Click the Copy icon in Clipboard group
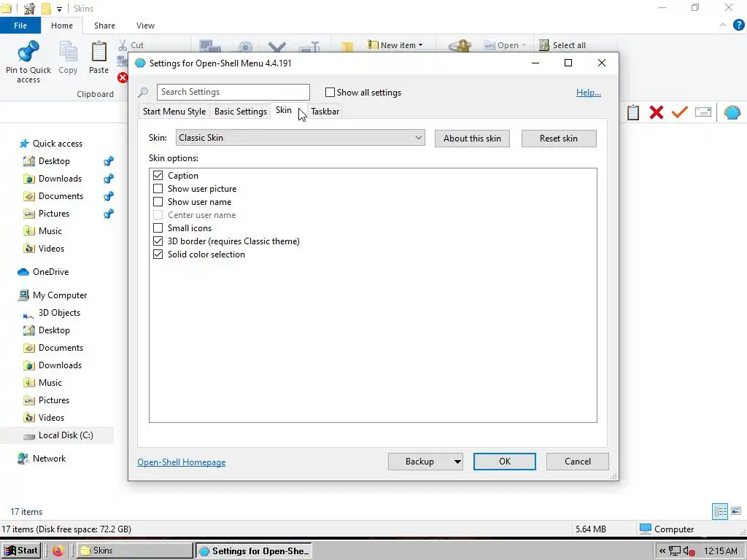Screen dimensions: 747x560 tap(68, 52)
